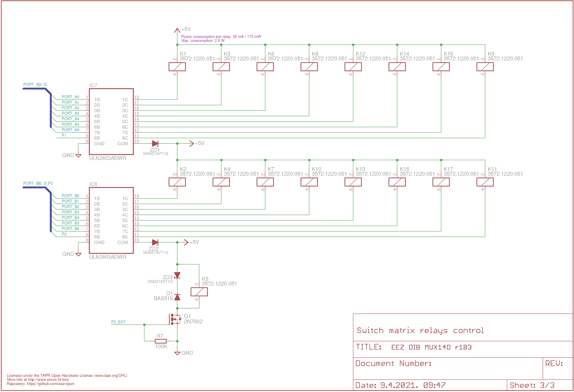This screenshot has width=574, height=392.
Task: Select the ZD3 zener diode symbol
Action: point(177,275)
